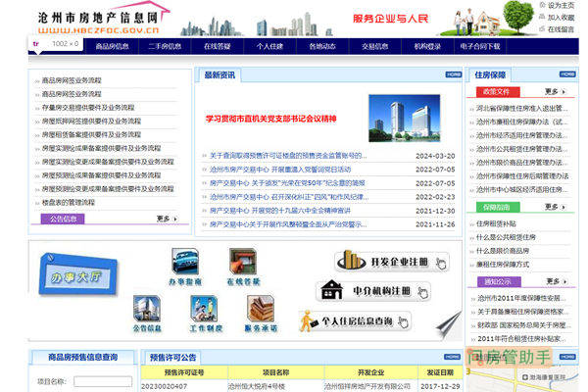Click 更多 next to 保障指南
588x392 pixels.
[x=555, y=207]
